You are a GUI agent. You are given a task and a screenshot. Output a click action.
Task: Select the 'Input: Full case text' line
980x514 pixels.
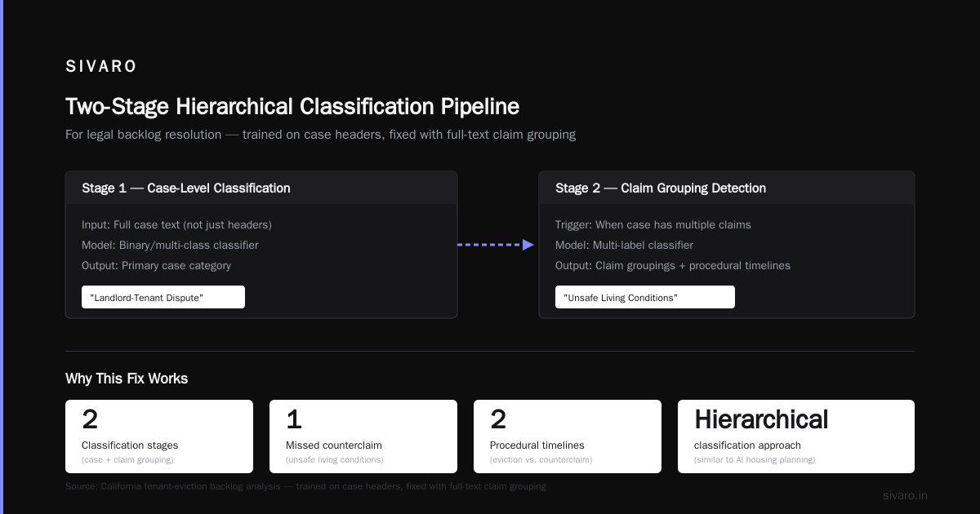176,224
